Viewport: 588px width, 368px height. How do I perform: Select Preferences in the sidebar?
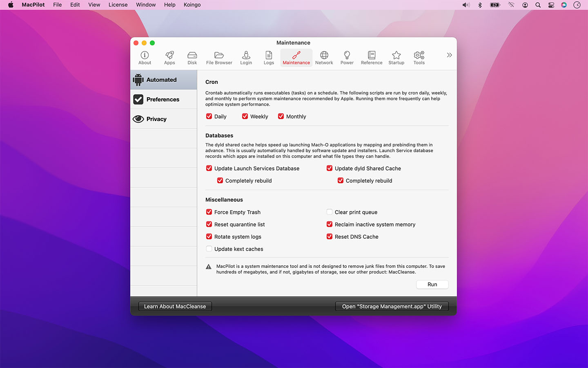(163, 99)
